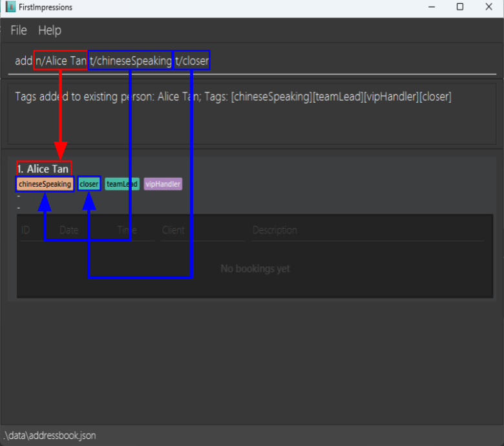Click the No bookings yet placeholder

click(255, 268)
